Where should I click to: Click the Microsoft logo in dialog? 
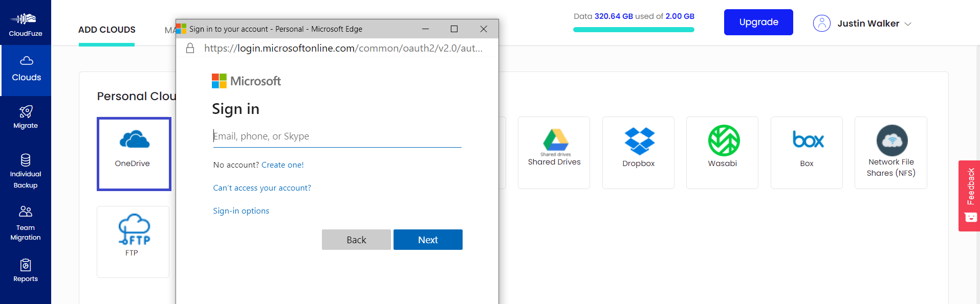tap(246, 81)
